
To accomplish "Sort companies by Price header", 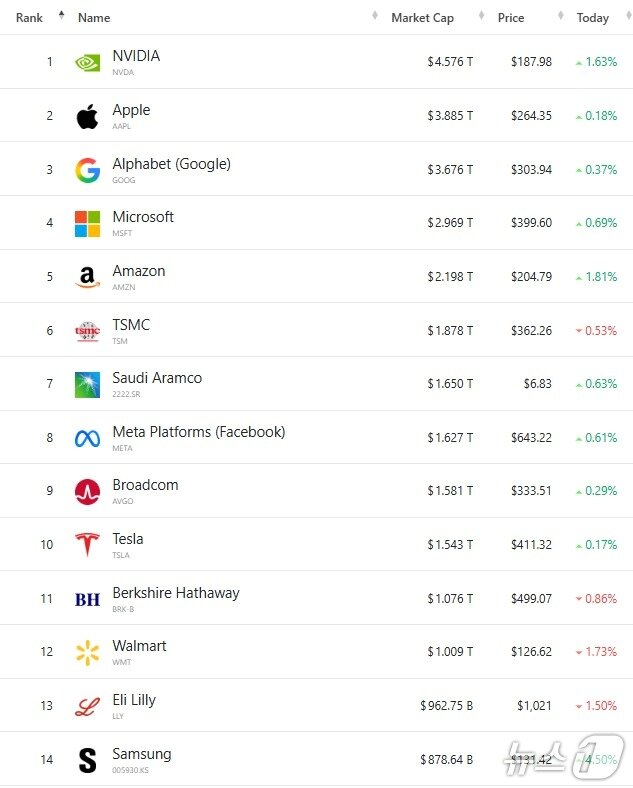I will [x=511, y=17].
